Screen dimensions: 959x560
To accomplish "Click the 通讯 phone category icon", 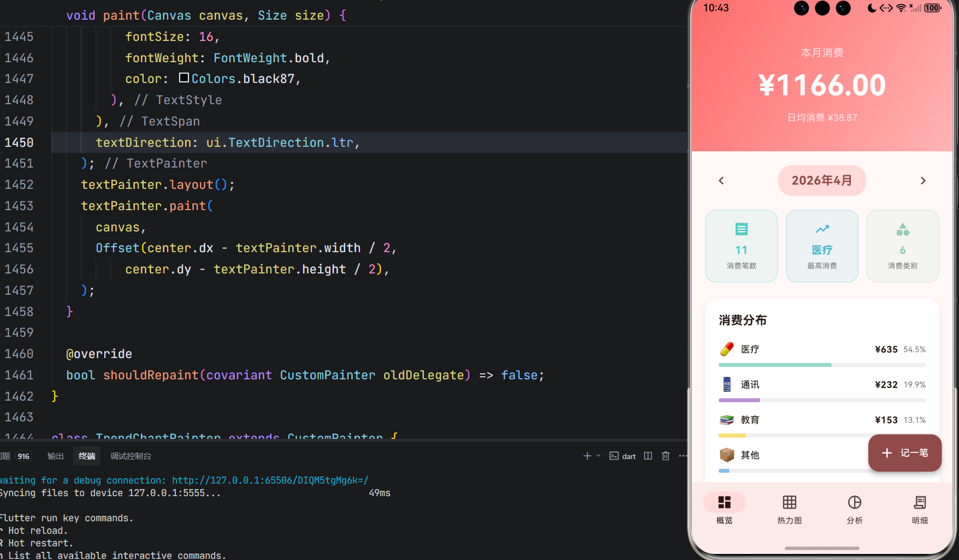I will (727, 385).
